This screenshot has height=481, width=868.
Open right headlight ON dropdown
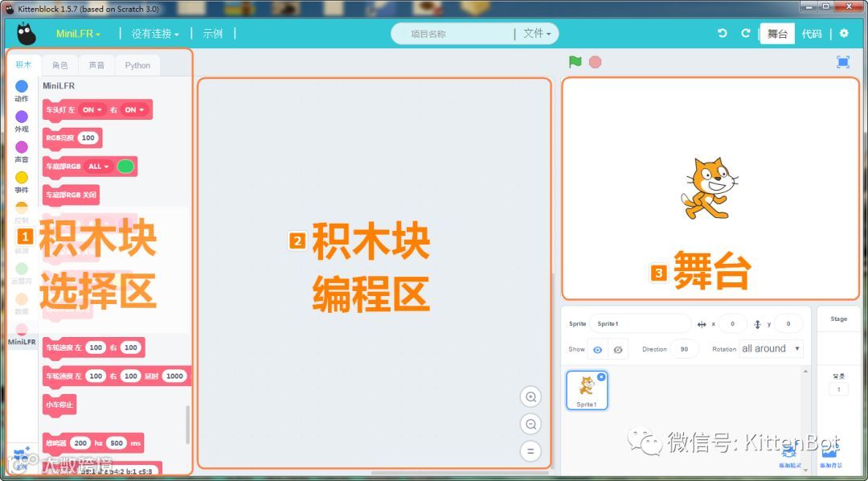point(134,109)
